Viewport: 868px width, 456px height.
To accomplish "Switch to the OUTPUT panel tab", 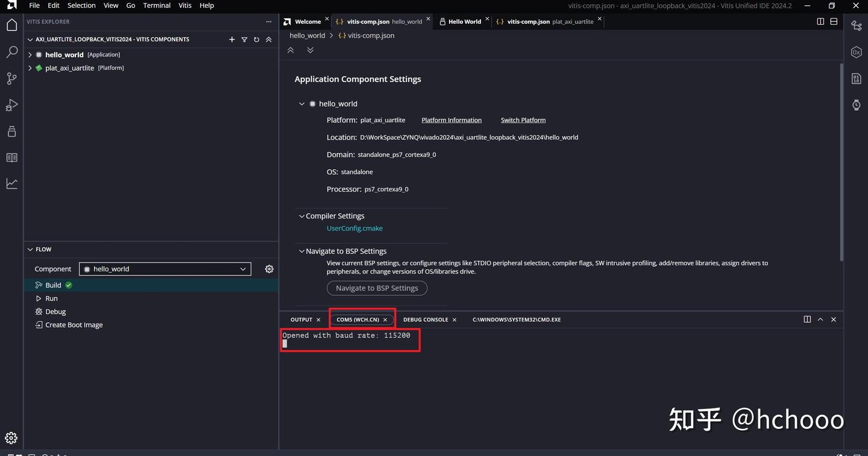I will 301,320.
